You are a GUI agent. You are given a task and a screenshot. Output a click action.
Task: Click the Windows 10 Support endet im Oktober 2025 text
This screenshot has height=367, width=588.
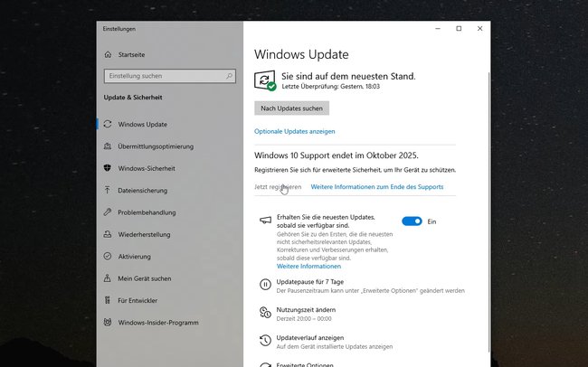tap(337, 155)
